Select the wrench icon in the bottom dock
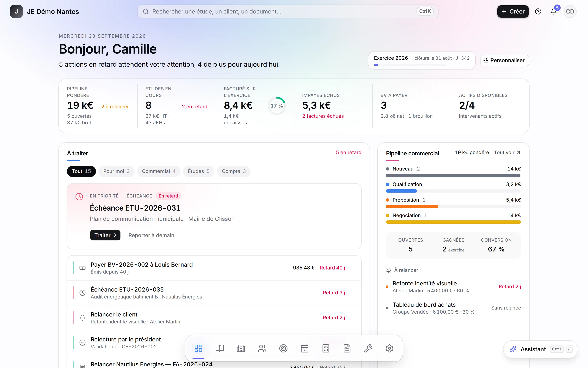Viewport: 588px width, 368px height. coord(368,348)
